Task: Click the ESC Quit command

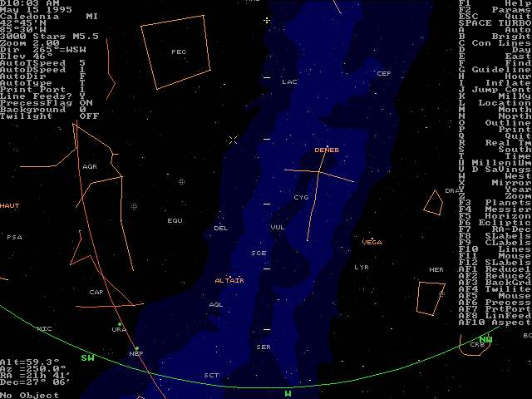Action: (495, 16)
